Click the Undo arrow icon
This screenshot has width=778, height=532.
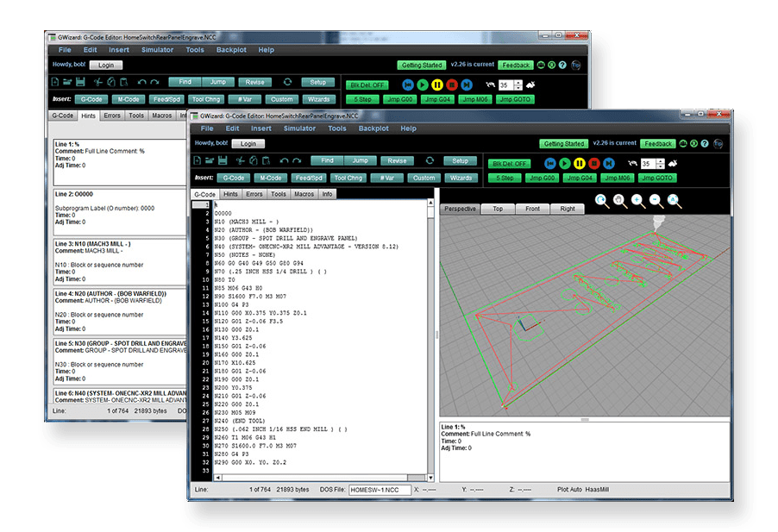[282, 160]
